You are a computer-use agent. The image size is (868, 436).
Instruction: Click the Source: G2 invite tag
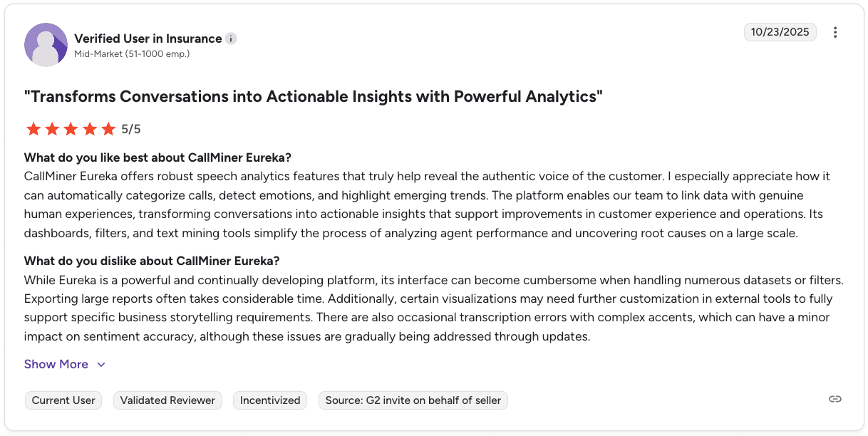point(413,400)
